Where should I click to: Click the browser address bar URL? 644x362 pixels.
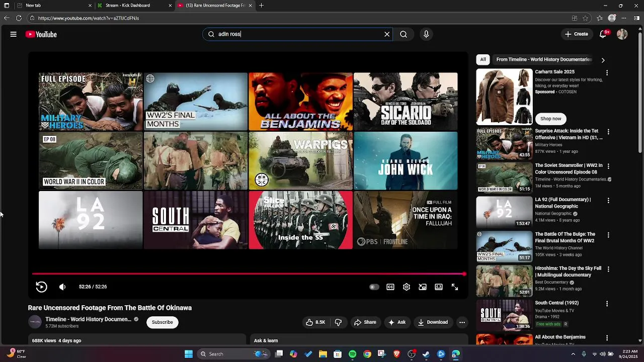[89, 18]
